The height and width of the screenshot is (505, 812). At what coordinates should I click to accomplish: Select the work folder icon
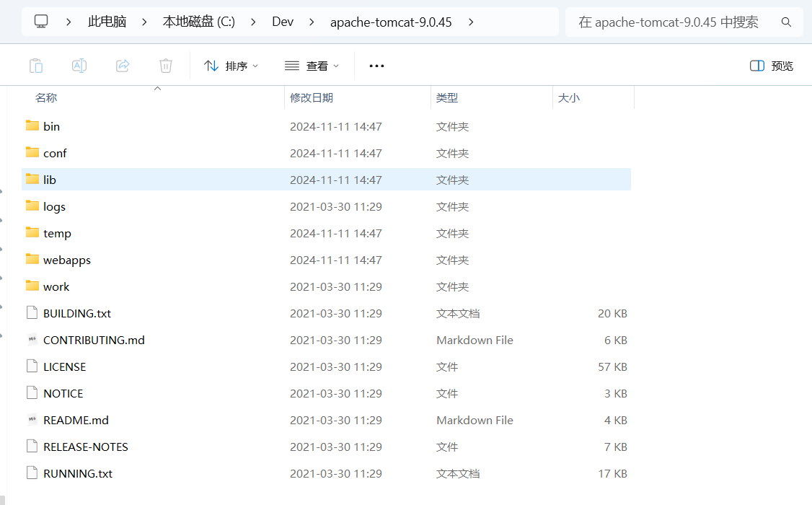tap(32, 286)
